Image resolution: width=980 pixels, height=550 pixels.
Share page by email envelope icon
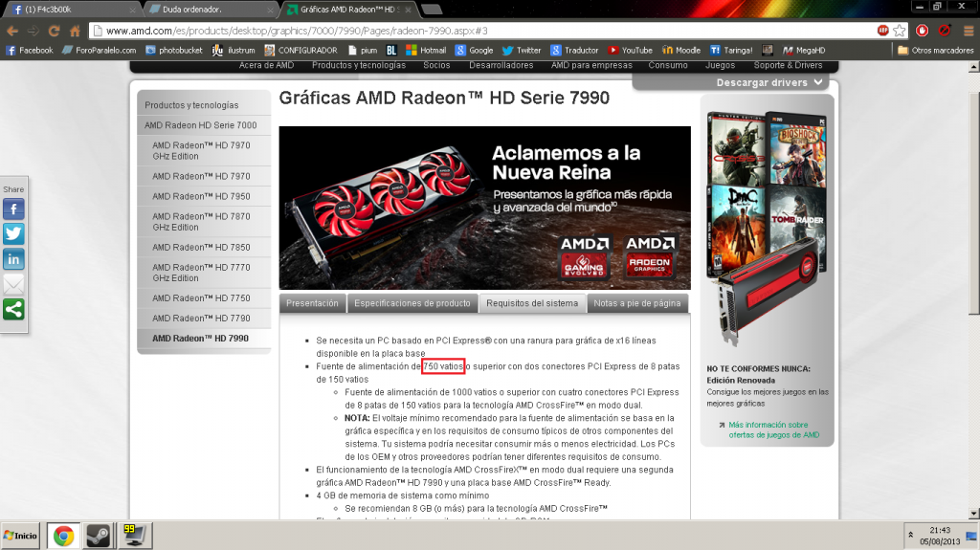[x=13, y=284]
